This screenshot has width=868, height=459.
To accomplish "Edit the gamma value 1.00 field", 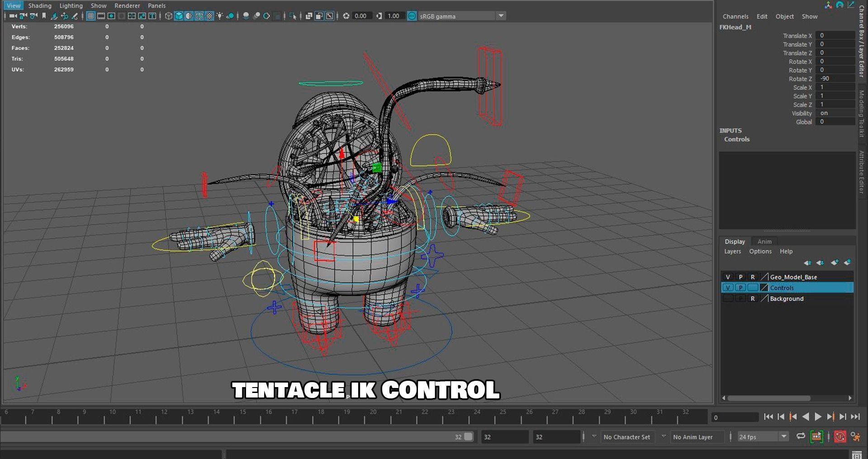I will pyautogui.click(x=394, y=16).
